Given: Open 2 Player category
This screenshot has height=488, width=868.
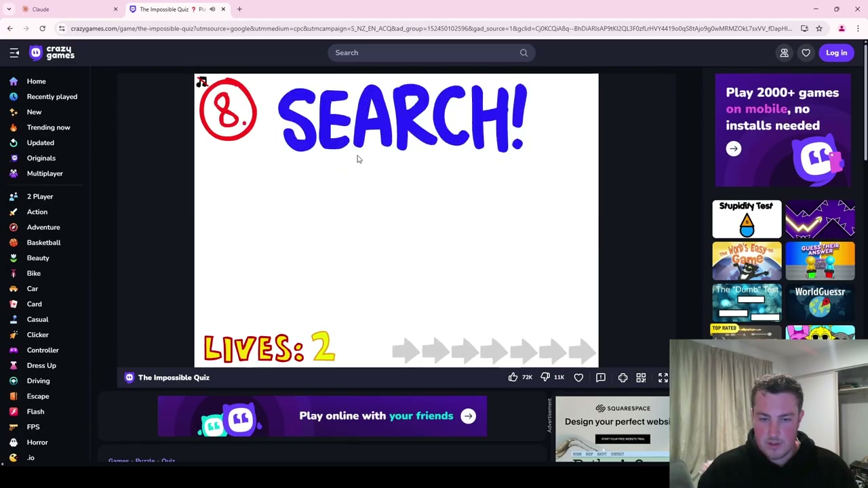Looking at the screenshot, I should coord(39,197).
